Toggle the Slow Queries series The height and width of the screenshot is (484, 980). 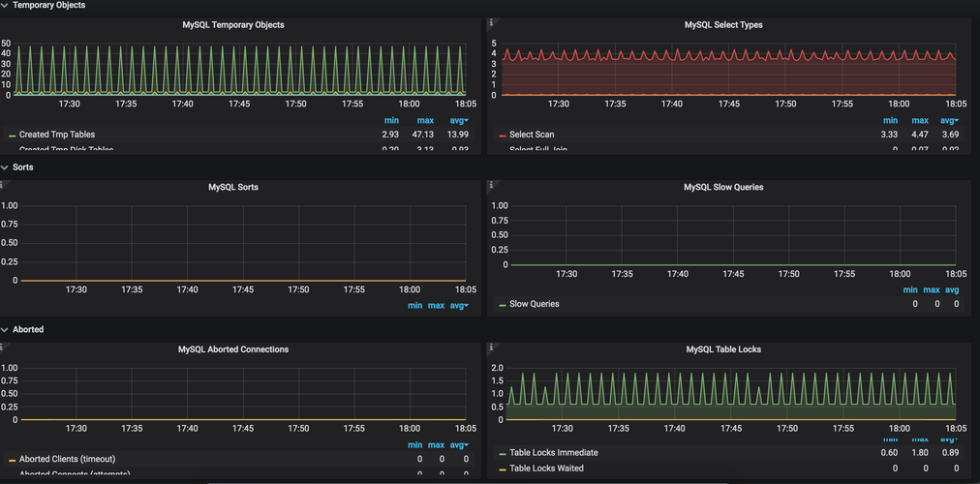coord(535,304)
